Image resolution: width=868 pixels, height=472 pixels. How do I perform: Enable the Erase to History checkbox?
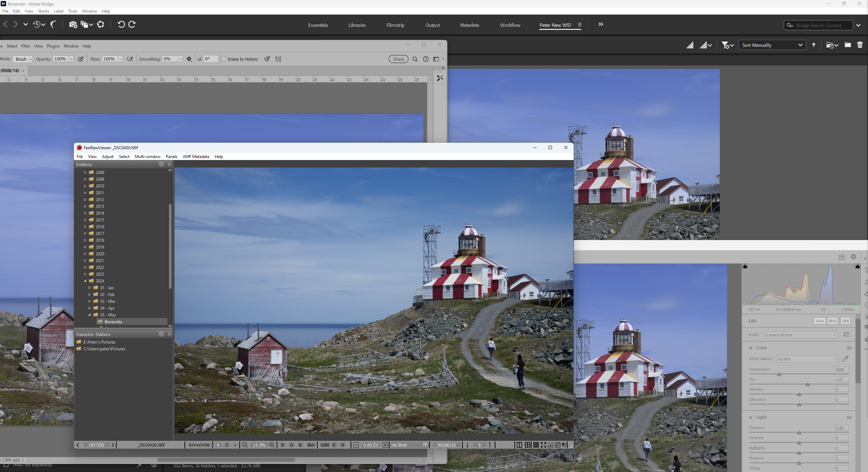pyautogui.click(x=224, y=59)
